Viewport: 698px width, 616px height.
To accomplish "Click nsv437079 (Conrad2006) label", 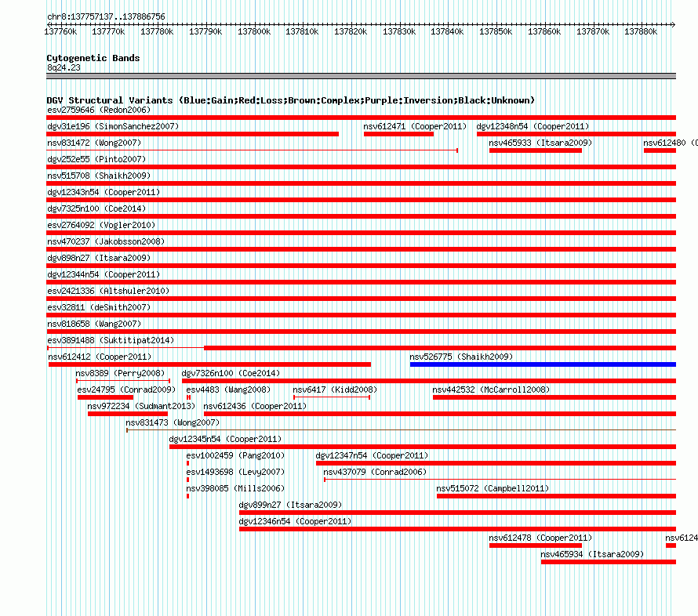I will coord(375,472).
